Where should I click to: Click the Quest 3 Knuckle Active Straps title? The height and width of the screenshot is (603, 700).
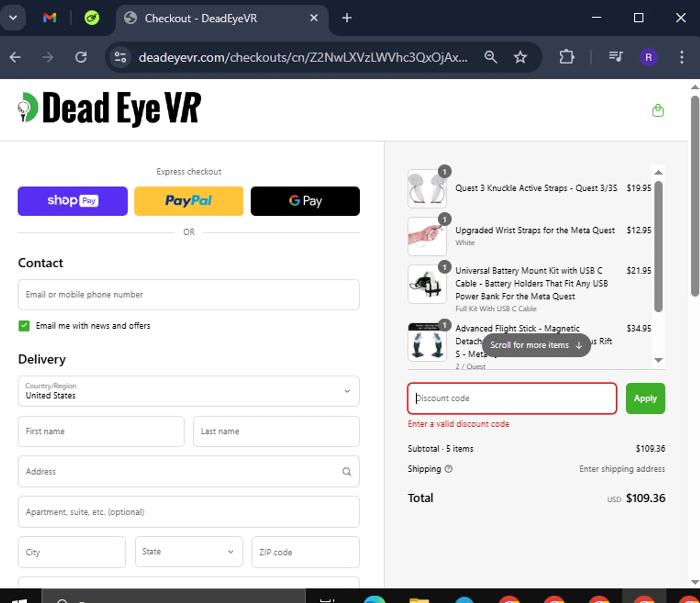(536, 188)
